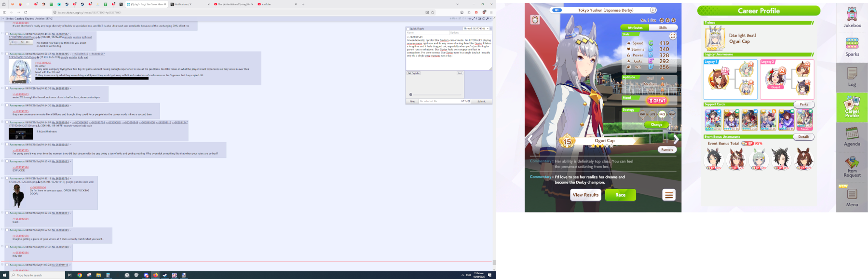Image resolution: width=868 pixels, height=279 pixels.
Task: Show previous runner with the left arrow
Action: pyautogui.click(x=530, y=140)
